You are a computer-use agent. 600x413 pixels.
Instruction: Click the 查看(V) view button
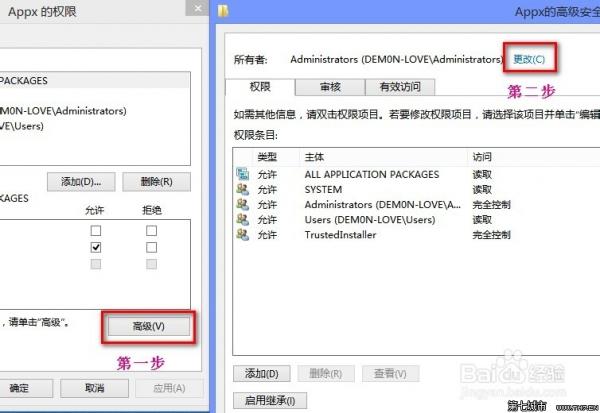coord(390,374)
